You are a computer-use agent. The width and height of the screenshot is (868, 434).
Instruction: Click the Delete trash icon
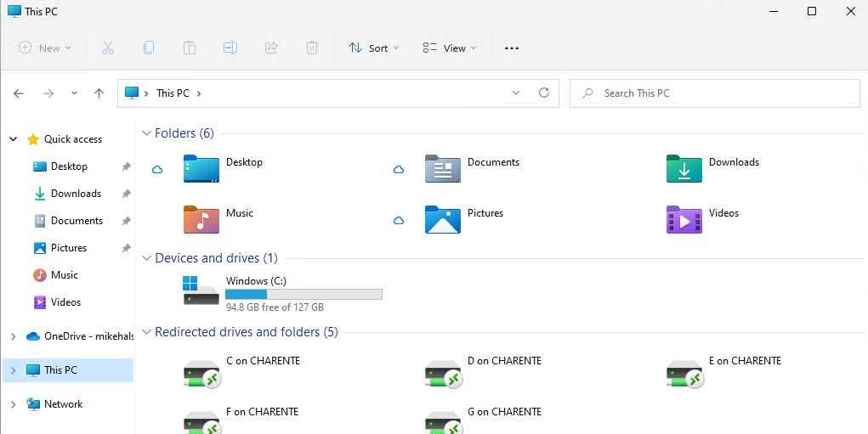(312, 48)
